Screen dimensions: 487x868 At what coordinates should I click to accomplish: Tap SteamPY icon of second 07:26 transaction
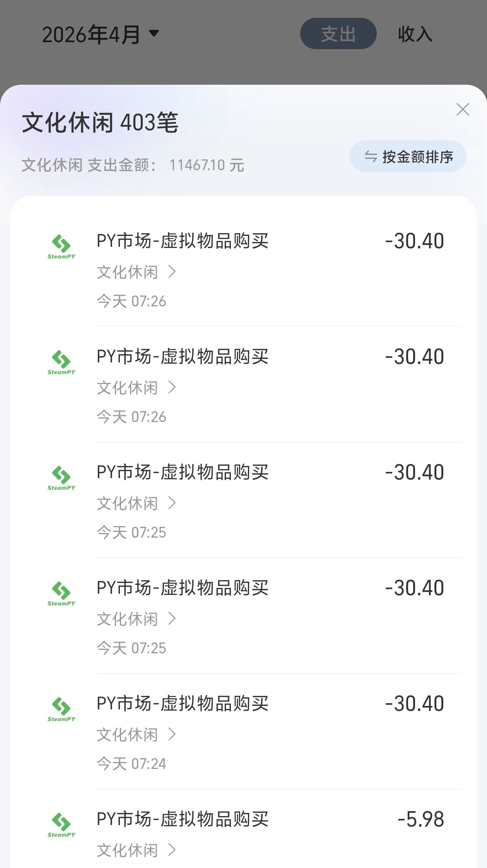coord(61,362)
